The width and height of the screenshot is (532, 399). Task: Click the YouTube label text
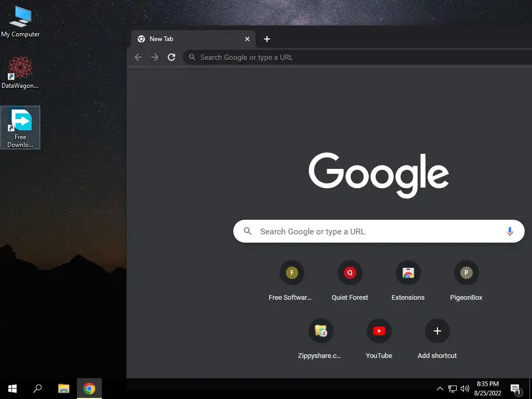379,355
